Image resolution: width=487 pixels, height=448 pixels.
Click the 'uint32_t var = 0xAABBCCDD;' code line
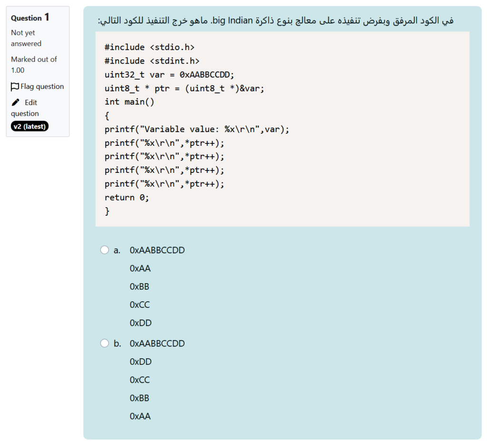[169, 75]
